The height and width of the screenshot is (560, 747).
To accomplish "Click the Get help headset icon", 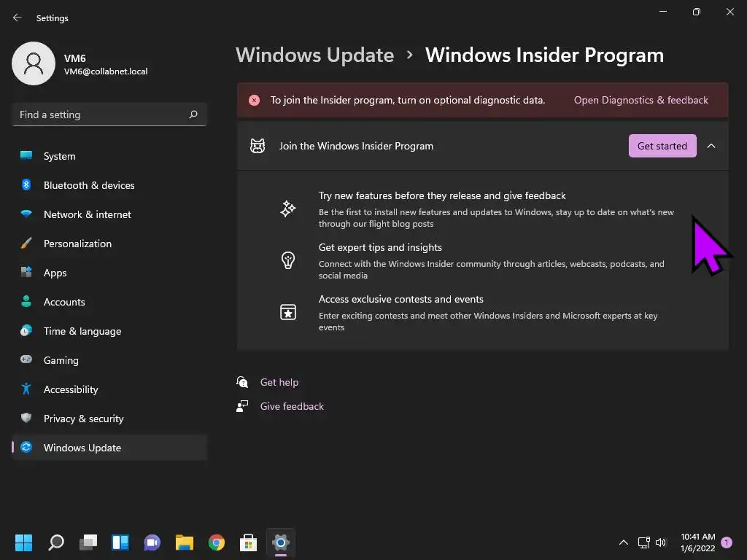I will 242,382.
